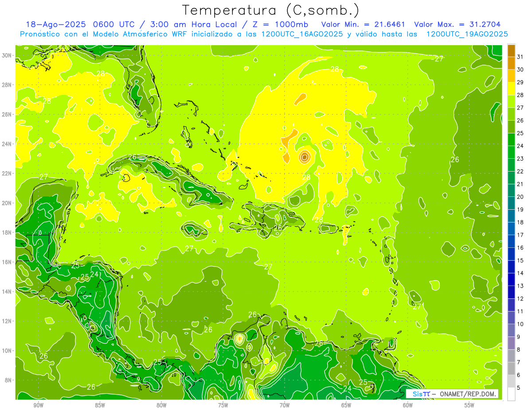532x411 pixels.
Task: Click the "1200UTC_19AGO2025" valid-until time
Action: coord(467,34)
